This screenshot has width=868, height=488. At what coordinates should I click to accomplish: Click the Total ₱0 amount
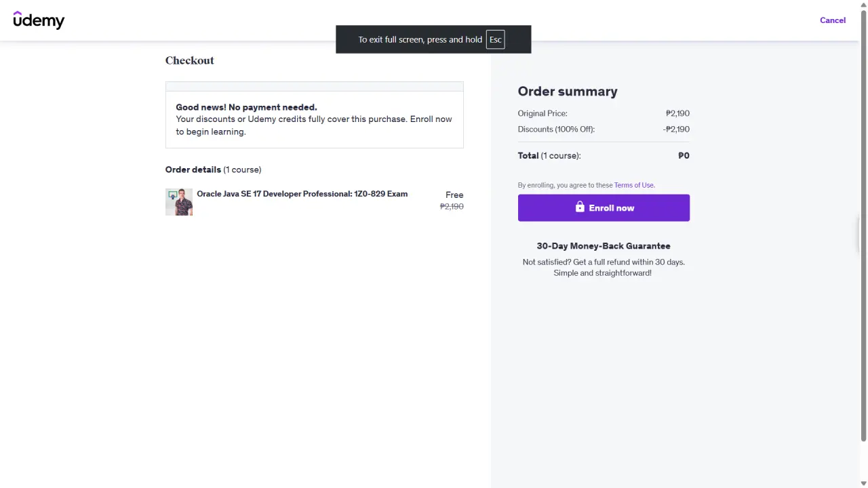pyautogui.click(x=684, y=155)
